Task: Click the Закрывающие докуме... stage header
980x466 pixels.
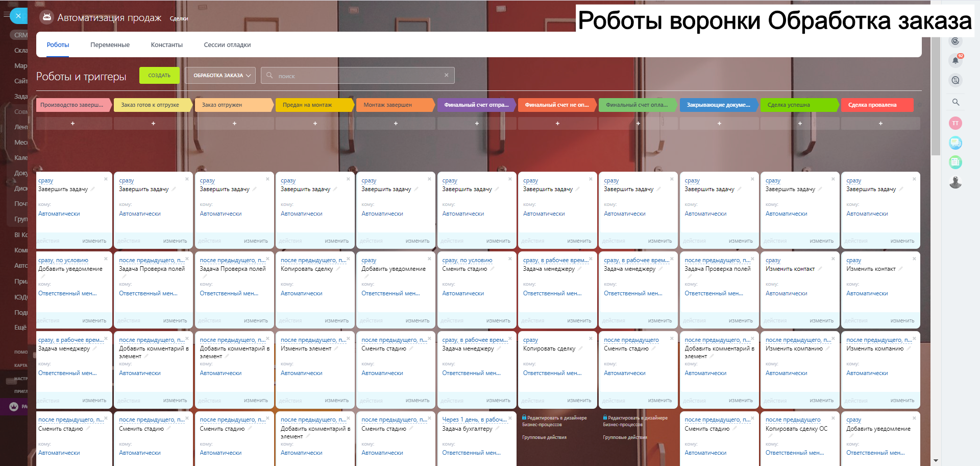Action: (719, 105)
